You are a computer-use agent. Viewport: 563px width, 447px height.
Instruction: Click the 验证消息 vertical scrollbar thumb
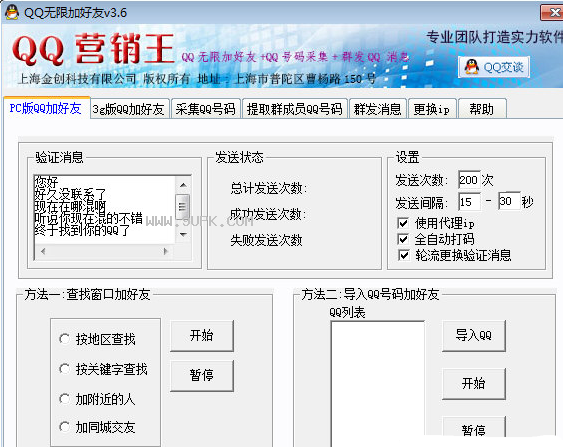182,206
